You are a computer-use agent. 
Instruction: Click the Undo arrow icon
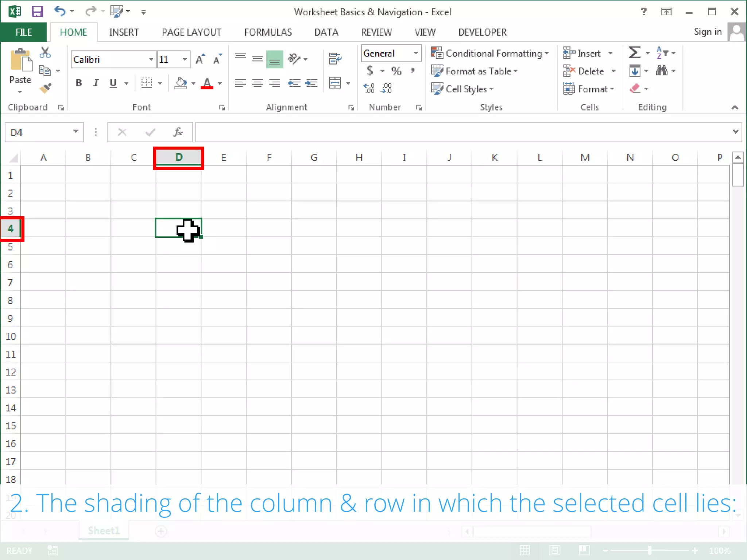pos(60,11)
